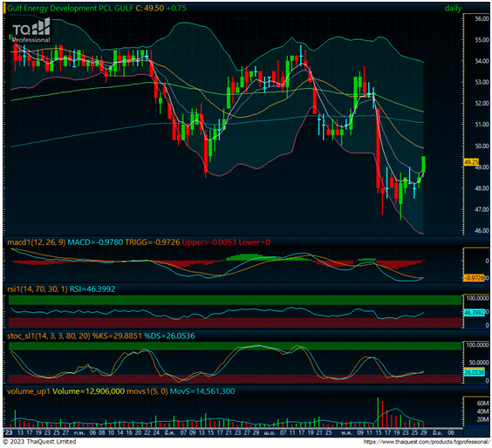The width and height of the screenshot is (492, 448).
Task: Click the '© 2023 ThaiQuest Limited' copyright text
Action: click(x=39, y=441)
